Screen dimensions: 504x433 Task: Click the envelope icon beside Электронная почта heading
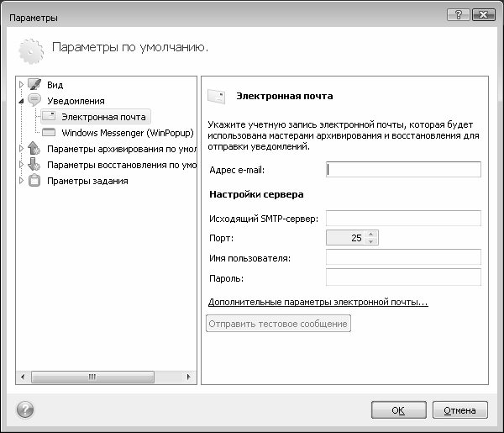pyautogui.click(x=217, y=96)
